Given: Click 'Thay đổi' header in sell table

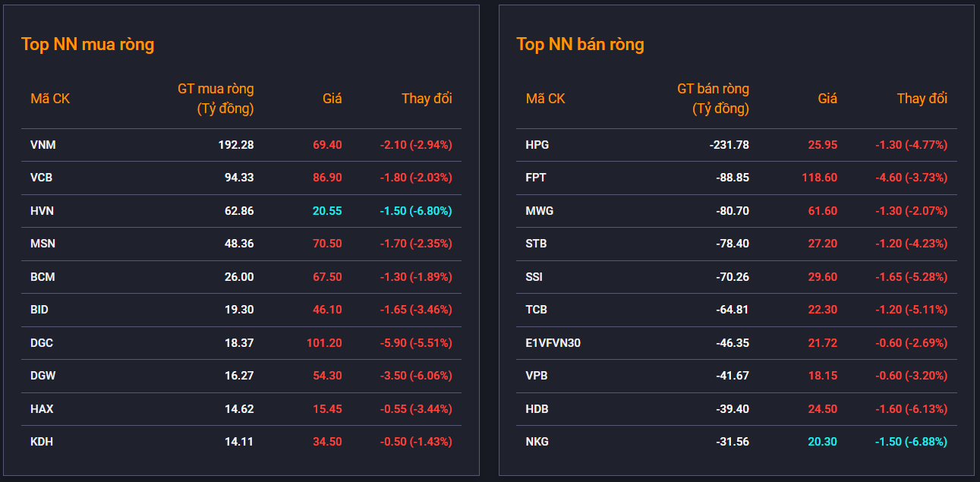Looking at the screenshot, I should (x=922, y=99).
